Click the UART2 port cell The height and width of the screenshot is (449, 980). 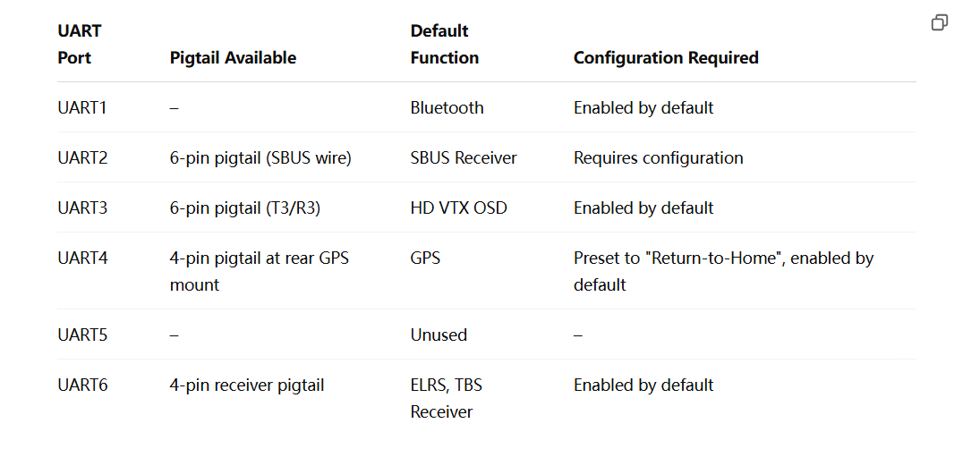[82, 157]
